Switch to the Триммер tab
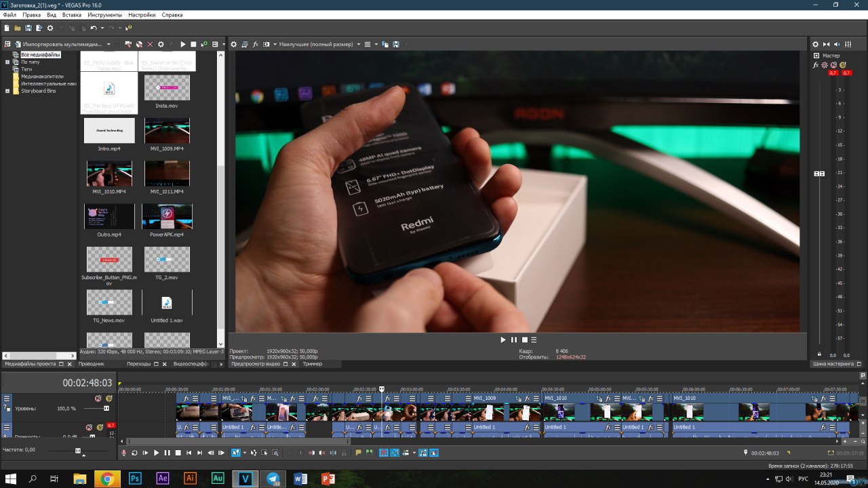This screenshot has height=488, width=868. tap(313, 364)
